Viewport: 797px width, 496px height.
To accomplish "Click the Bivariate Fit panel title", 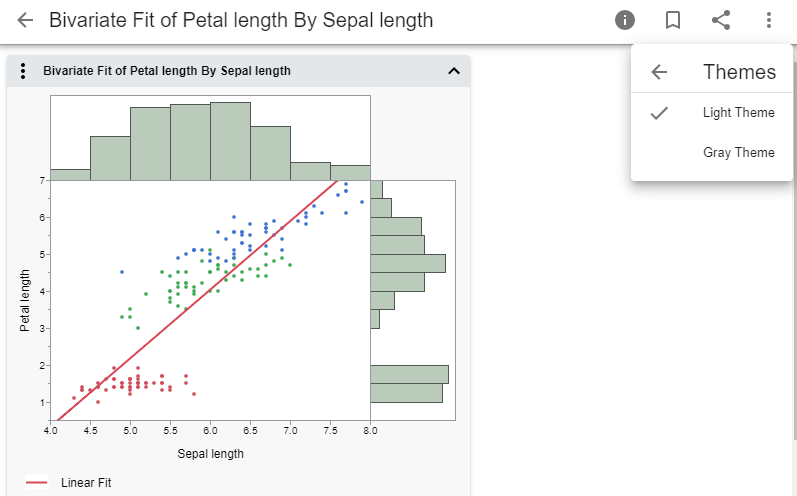I will 167,71.
